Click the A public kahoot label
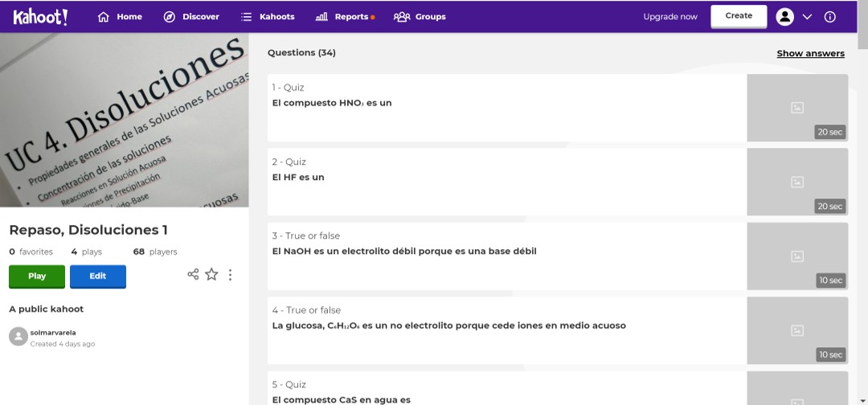This screenshot has width=868, height=405. [47, 309]
